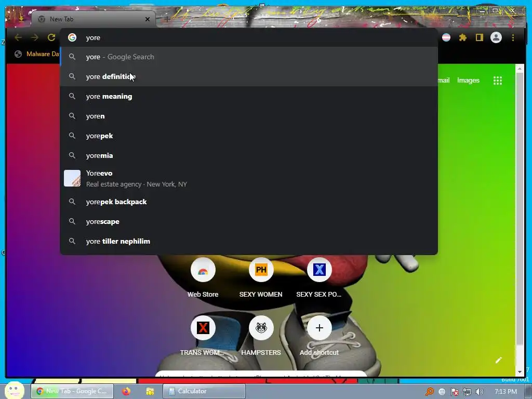The height and width of the screenshot is (399, 532).
Task: Click the page scrollbar down arrow
Action: coord(520,372)
